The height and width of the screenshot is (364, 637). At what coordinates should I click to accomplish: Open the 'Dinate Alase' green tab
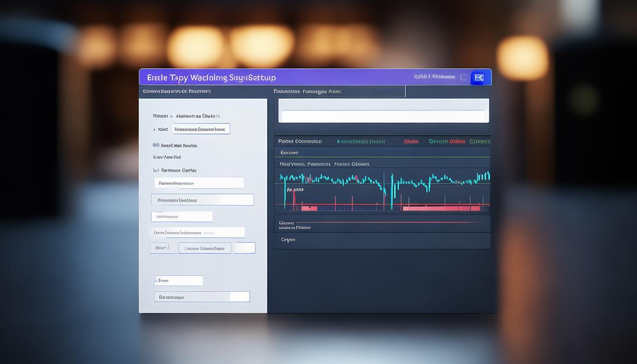pyautogui.click(x=446, y=141)
